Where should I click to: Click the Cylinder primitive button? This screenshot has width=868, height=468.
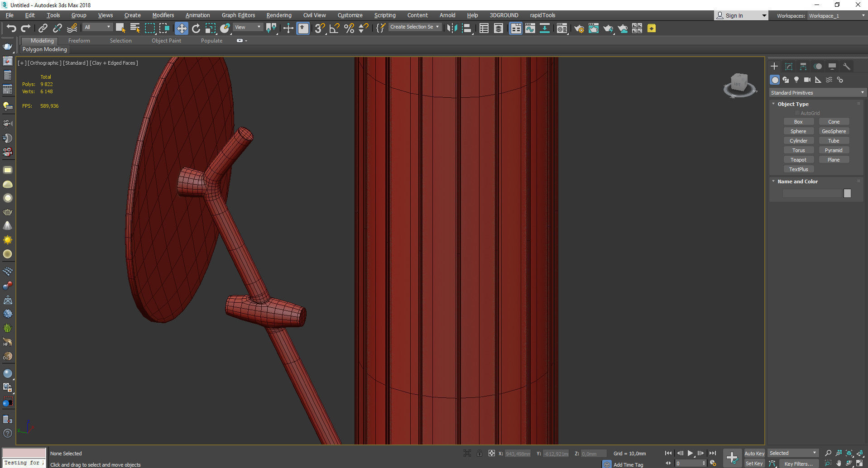[x=798, y=141]
